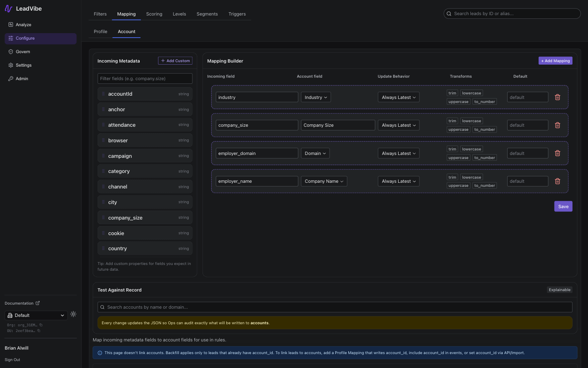Click trash icon for employer_name mapping
Image resolution: width=588 pixels, height=368 pixels.
pyautogui.click(x=557, y=181)
